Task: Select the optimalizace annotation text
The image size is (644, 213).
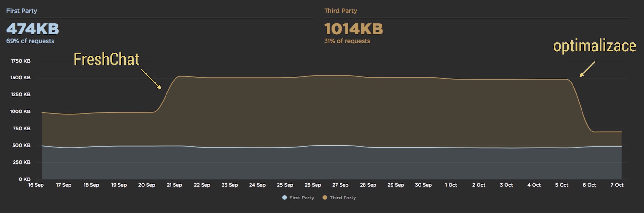Action: 594,45
